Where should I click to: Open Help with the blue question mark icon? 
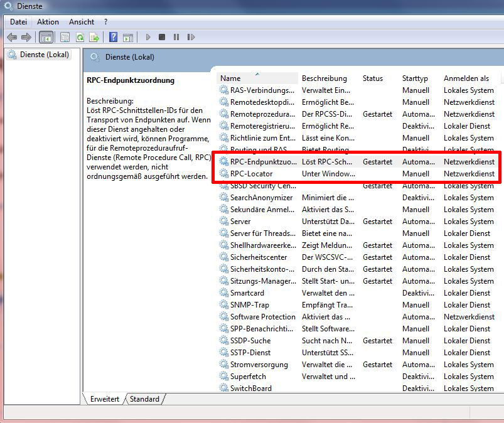113,37
